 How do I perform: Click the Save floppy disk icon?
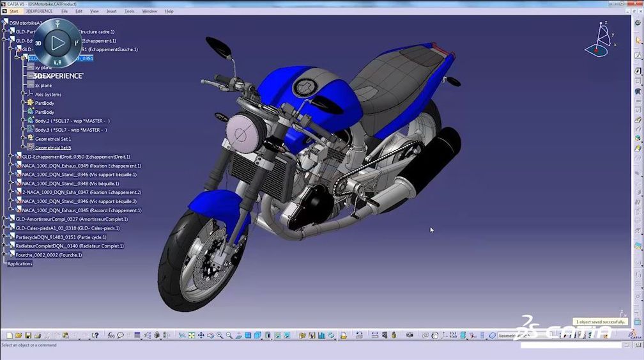(x=28, y=336)
